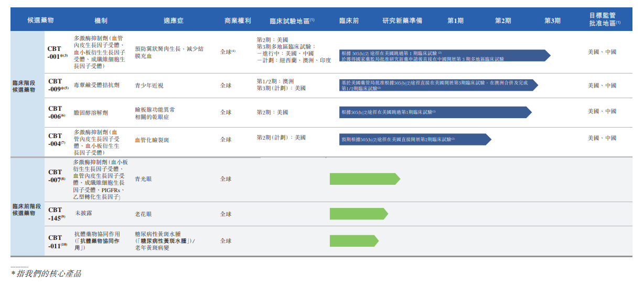Click the CBT-006 blue progress arrow

[435, 112]
